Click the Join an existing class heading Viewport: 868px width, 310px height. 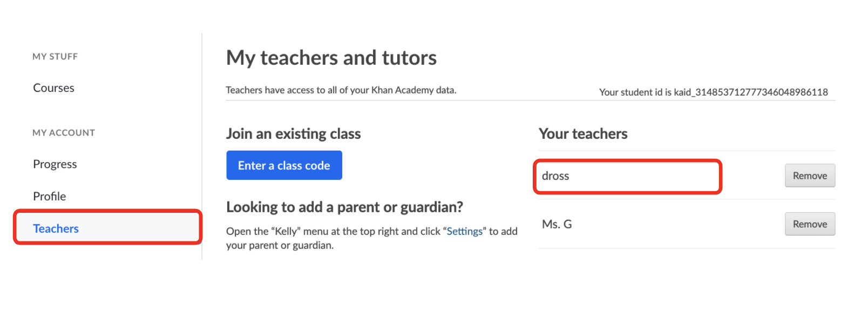293,134
